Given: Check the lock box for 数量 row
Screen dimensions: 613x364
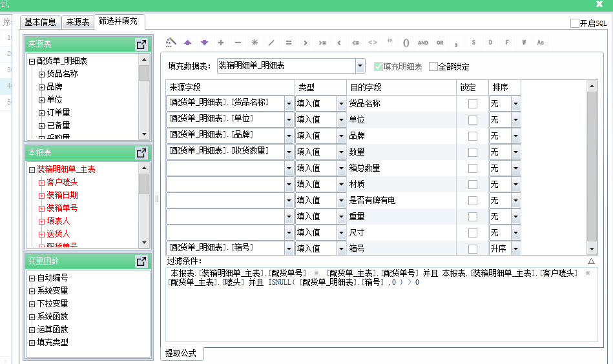Looking at the screenshot, I should tap(473, 152).
